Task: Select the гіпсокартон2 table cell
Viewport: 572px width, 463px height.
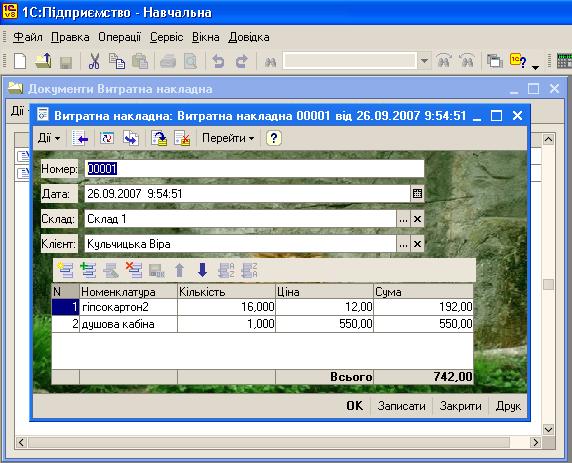Action: (x=128, y=307)
